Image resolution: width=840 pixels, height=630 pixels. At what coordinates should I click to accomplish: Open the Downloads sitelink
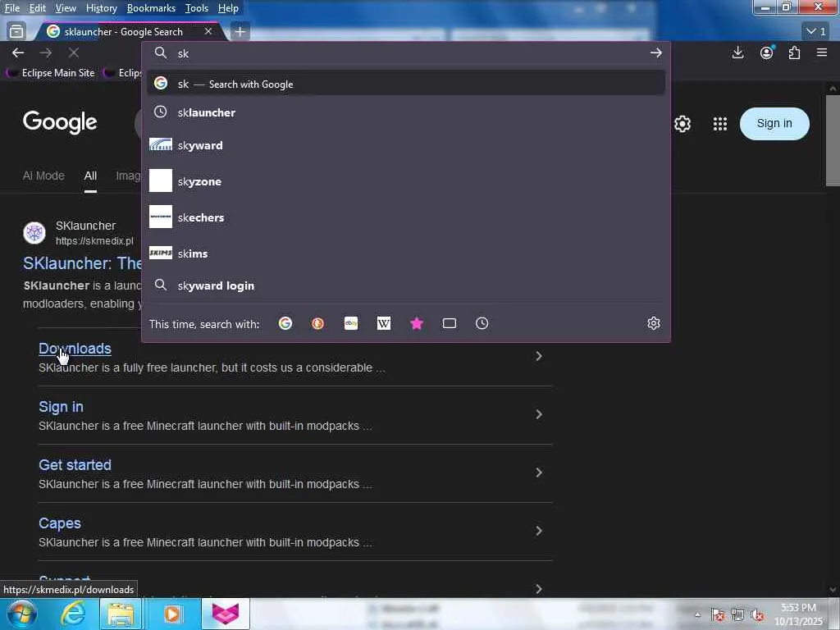click(x=75, y=349)
